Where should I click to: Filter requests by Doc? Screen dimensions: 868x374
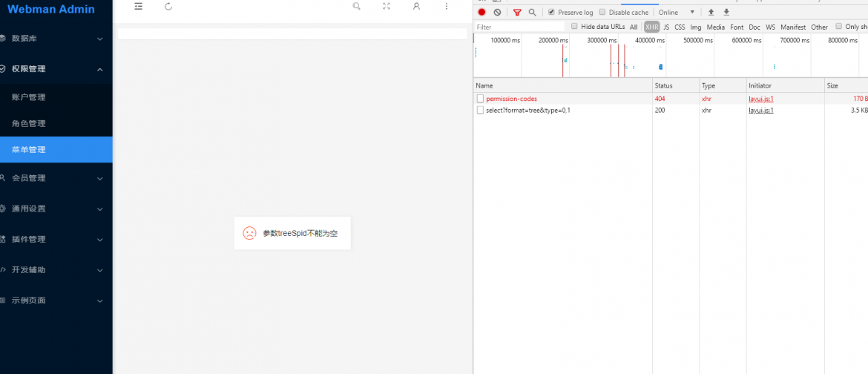[x=754, y=27]
